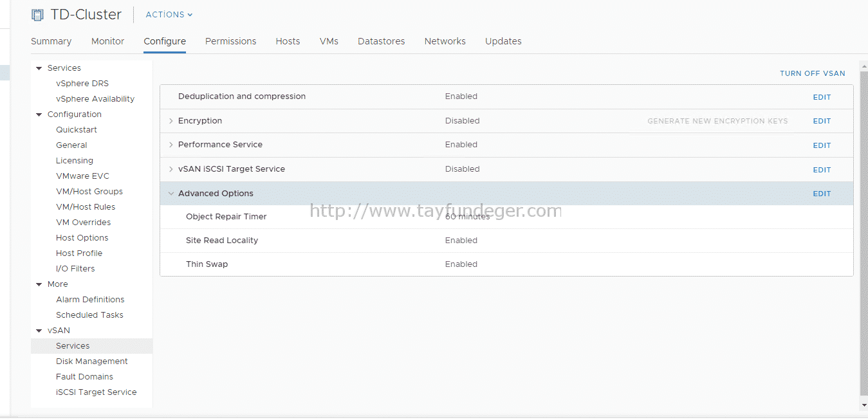Open General configuration item
This screenshot has height=420, width=868.
coord(71,145)
